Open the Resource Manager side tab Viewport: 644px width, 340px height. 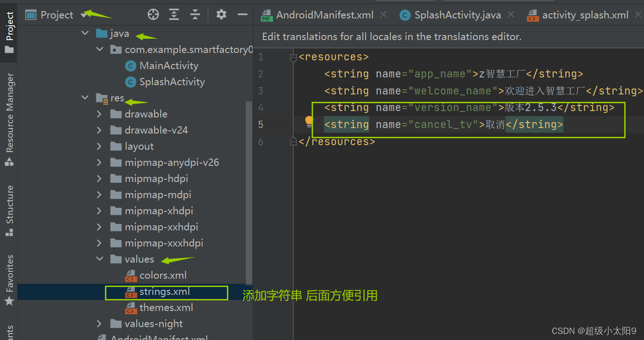tap(9, 120)
